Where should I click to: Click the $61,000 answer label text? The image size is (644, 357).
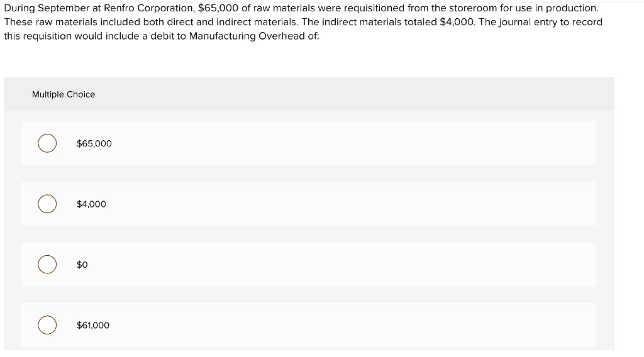coord(93,326)
